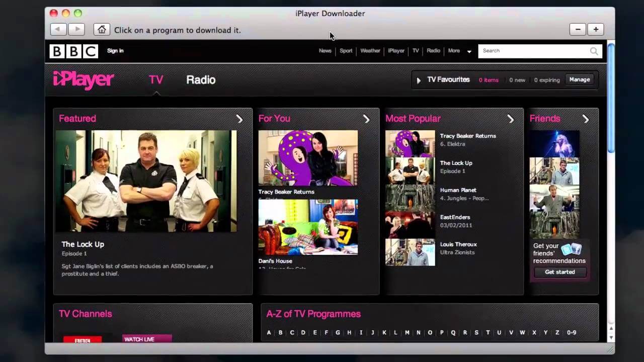Go forward with the right arrow toolbar button

(76, 29)
